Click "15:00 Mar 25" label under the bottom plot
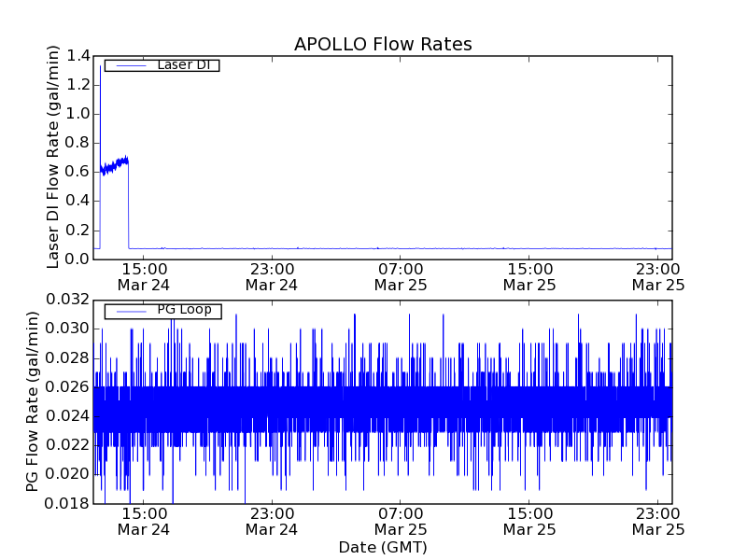The image size is (747, 560). [529, 522]
